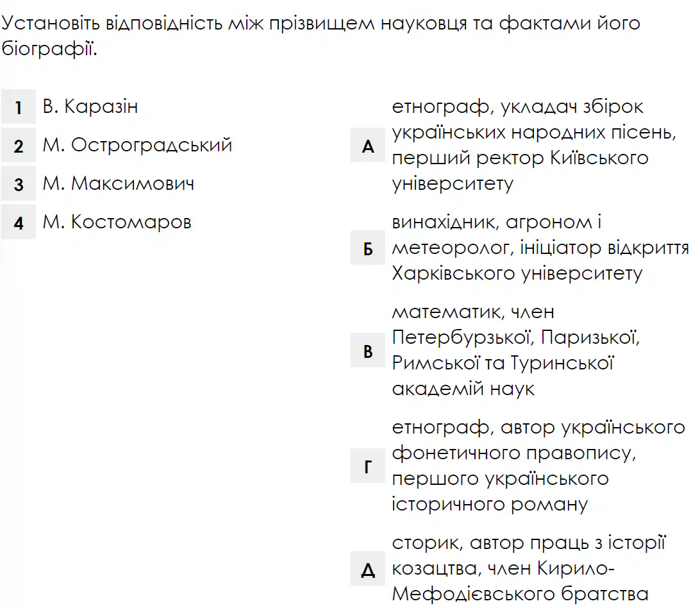Select number box 4 beside М. Костомаров
The width and height of the screenshot is (700, 608).
pyautogui.click(x=19, y=222)
